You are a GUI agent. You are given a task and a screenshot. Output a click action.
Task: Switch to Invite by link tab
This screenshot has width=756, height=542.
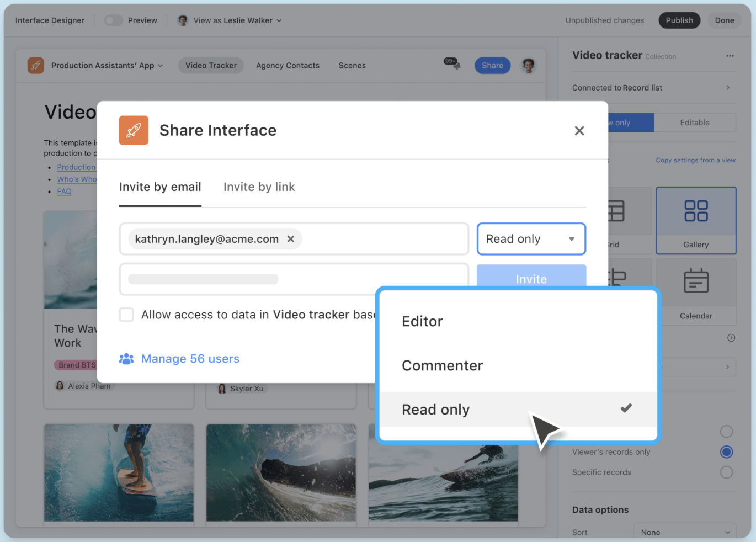(x=259, y=187)
